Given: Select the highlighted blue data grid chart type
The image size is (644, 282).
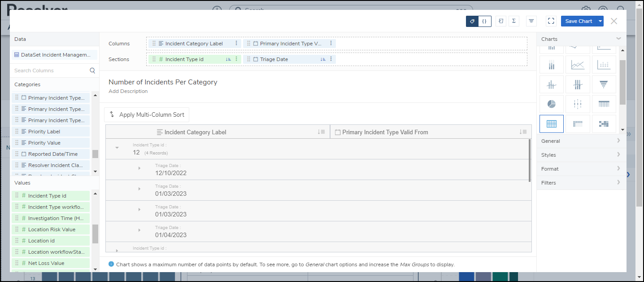Looking at the screenshot, I should (x=552, y=124).
